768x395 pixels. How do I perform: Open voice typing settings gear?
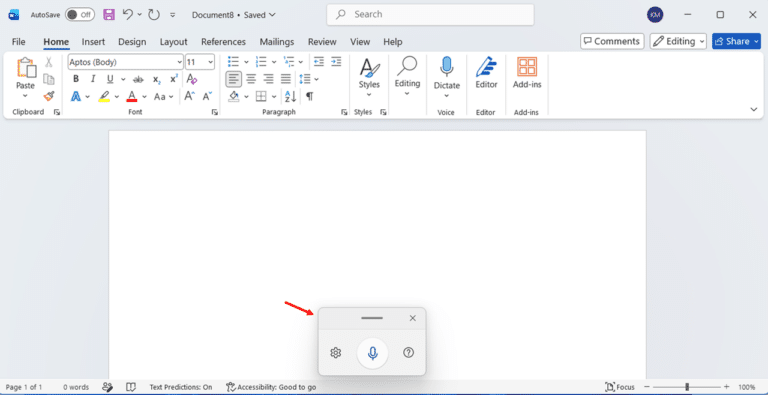click(336, 352)
